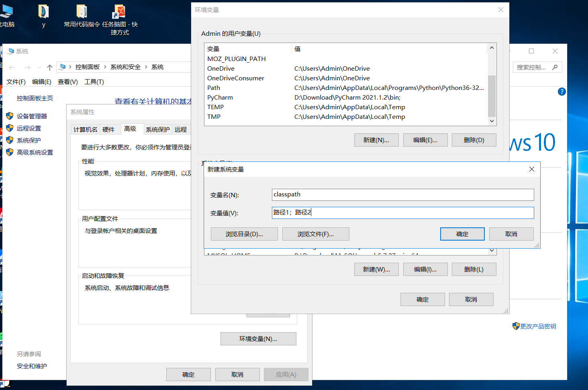Click the user variables scrollbar thumb

point(492,96)
